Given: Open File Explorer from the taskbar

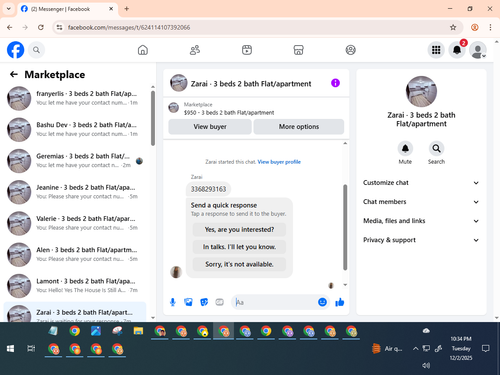Looking at the screenshot, I should (138, 331).
